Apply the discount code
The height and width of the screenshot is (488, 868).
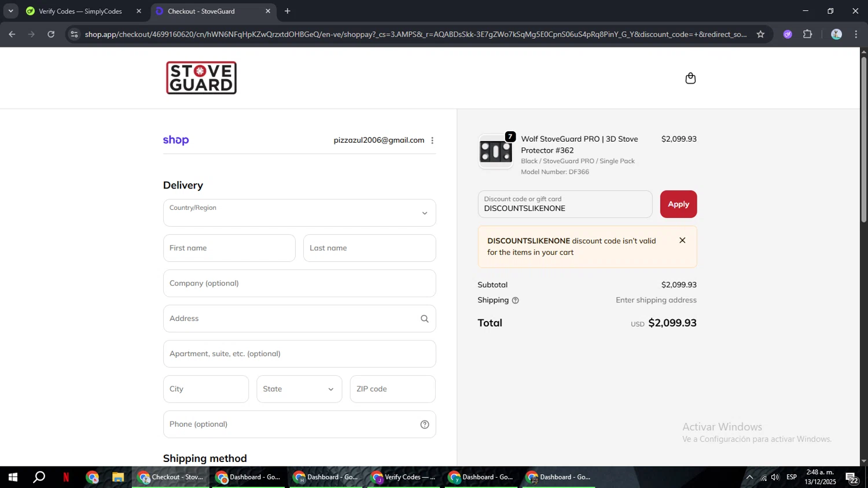(678, 204)
